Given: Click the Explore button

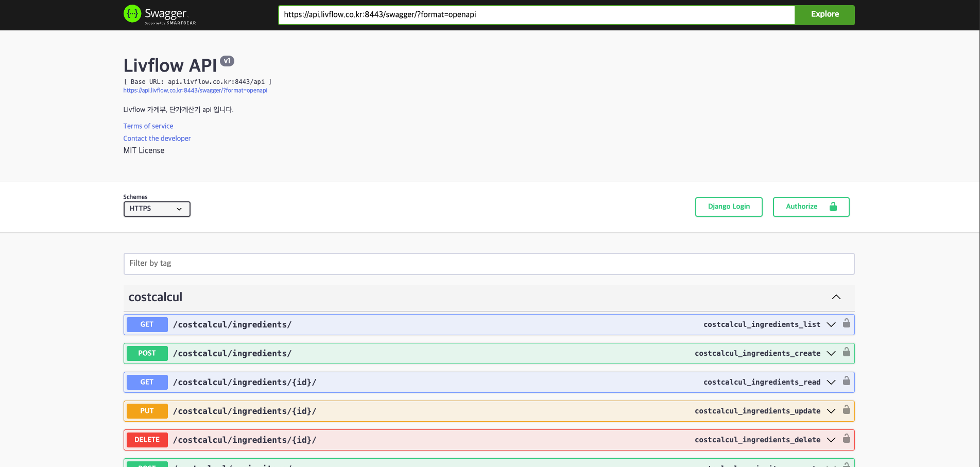Looking at the screenshot, I should [x=825, y=15].
